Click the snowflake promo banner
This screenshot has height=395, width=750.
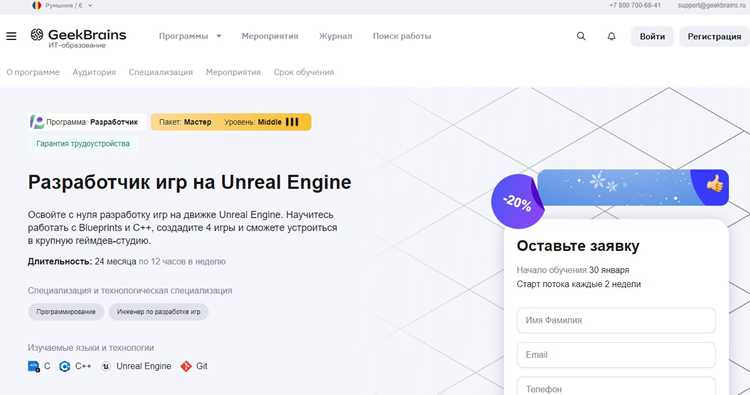click(x=633, y=187)
